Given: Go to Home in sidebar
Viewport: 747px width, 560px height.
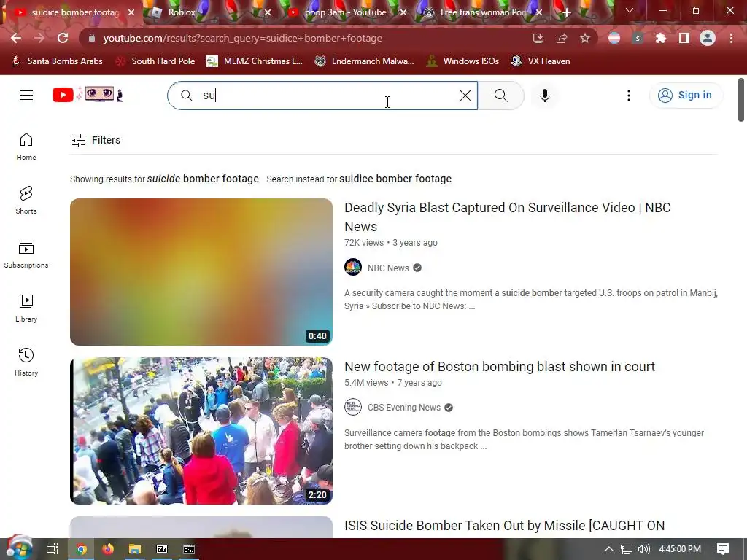Looking at the screenshot, I should pyautogui.click(x=26, y=147).
